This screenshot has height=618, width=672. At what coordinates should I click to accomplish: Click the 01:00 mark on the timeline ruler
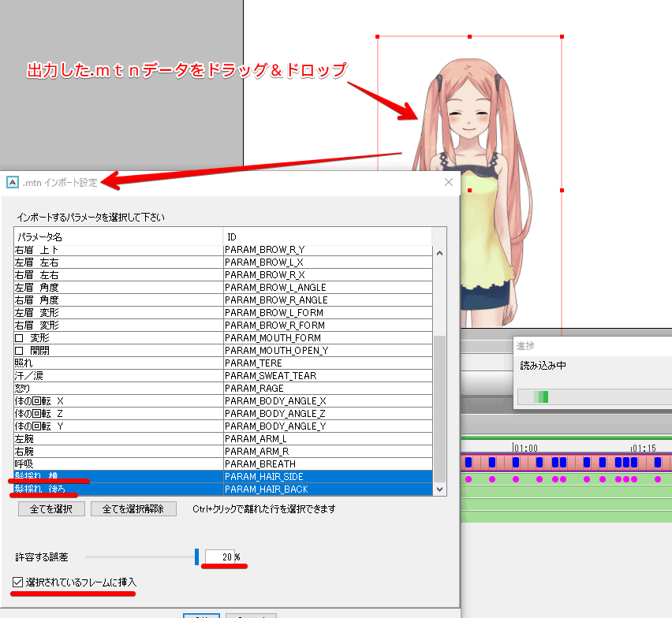525,448
